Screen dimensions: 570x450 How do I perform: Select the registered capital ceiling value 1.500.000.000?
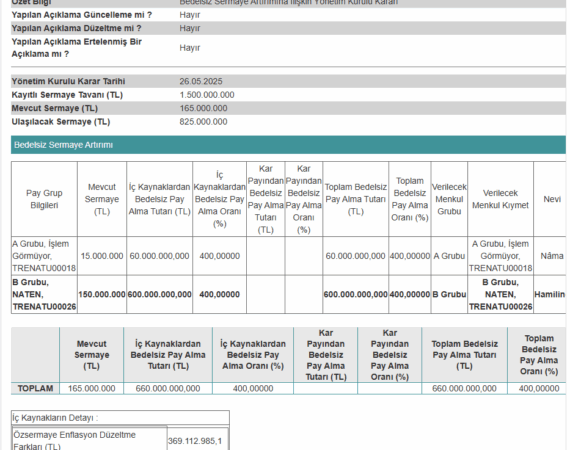(207, 95)
